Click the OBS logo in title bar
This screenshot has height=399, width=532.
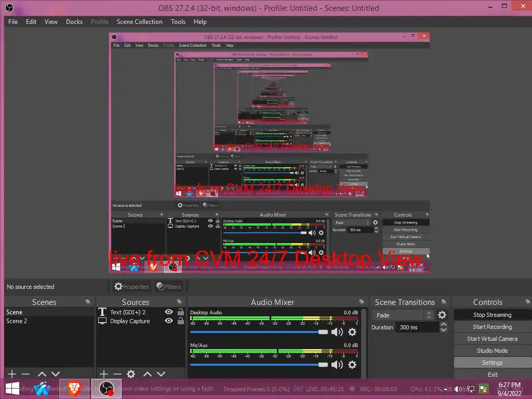pos(9,8)
